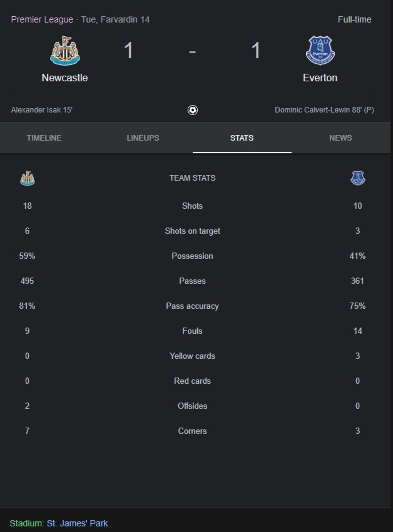Switch to the Lineups tab
Screen dimensions: 393x532
[x=143, y=138]
